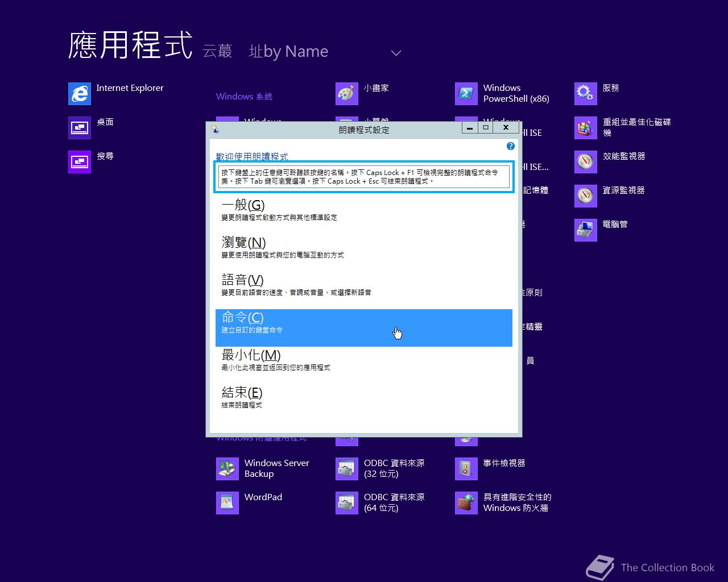Open 資源監視器 resource monitor icon
The image size is (728, 582).
[586, 196]
